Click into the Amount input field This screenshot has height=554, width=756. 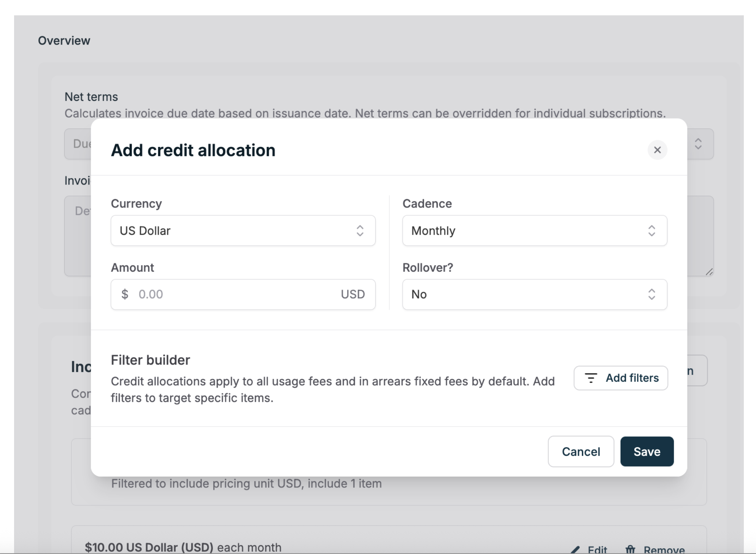coord(228,294)
